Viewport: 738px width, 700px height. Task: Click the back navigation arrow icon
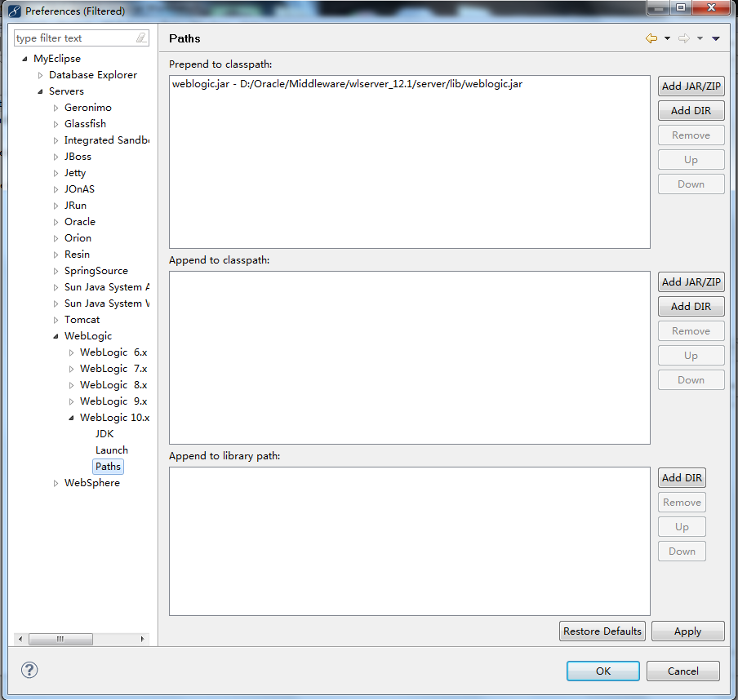pos(651,38)
